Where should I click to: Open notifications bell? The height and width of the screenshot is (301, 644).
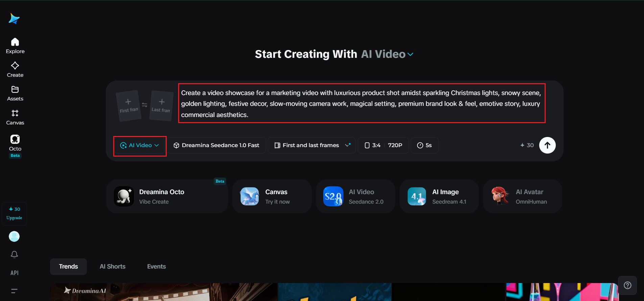[14, 254]
